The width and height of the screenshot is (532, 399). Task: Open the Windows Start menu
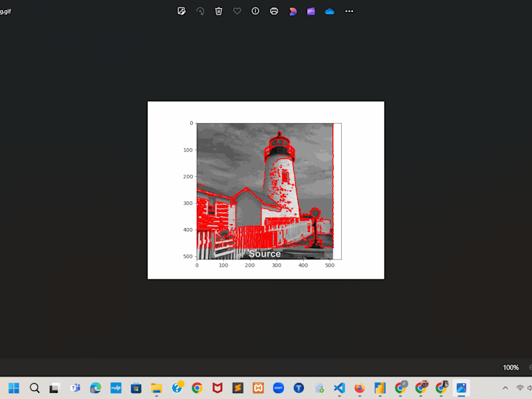14,388
